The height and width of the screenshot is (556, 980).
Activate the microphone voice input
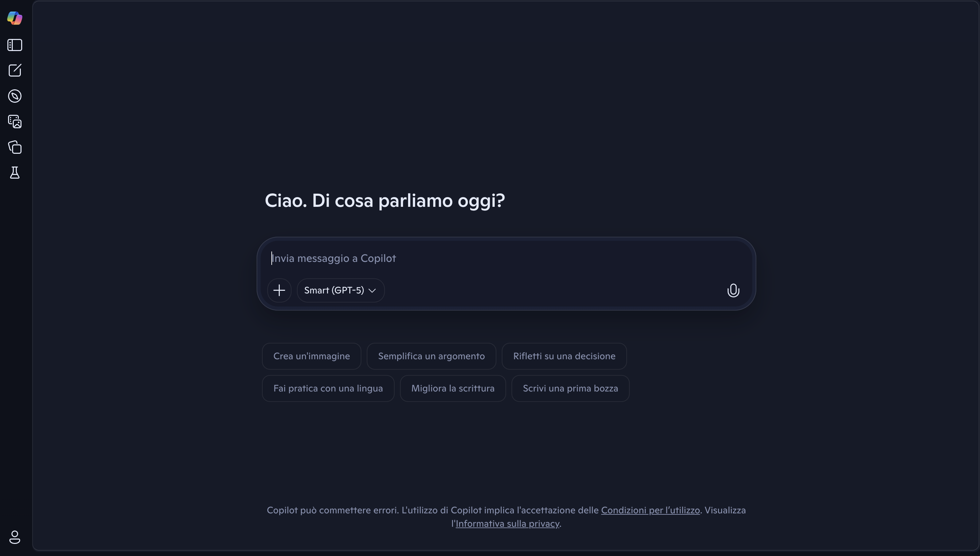(733, 290)
